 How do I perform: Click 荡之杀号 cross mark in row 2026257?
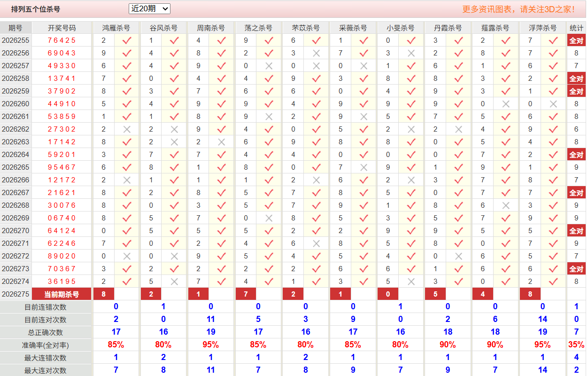269,66
